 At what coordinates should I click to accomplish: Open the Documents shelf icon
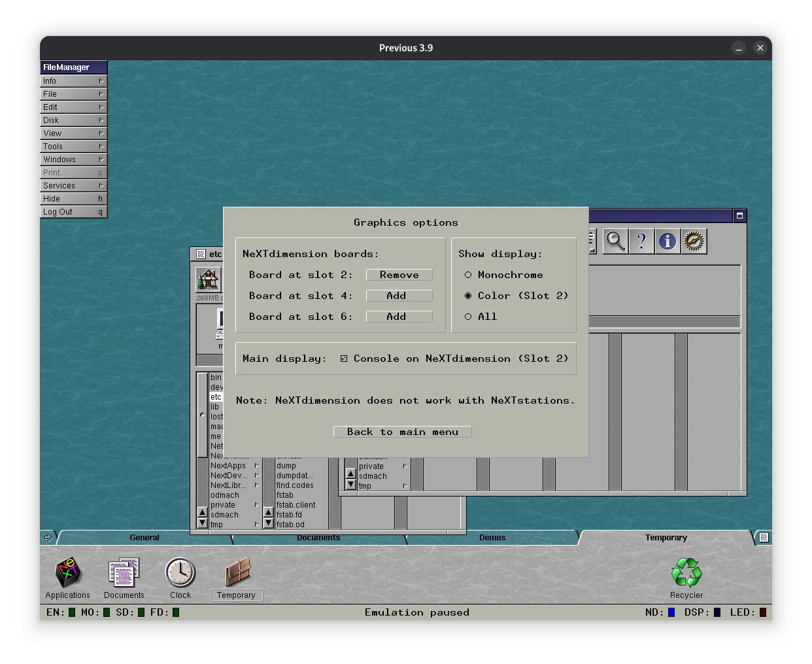[x=124, y=574]
